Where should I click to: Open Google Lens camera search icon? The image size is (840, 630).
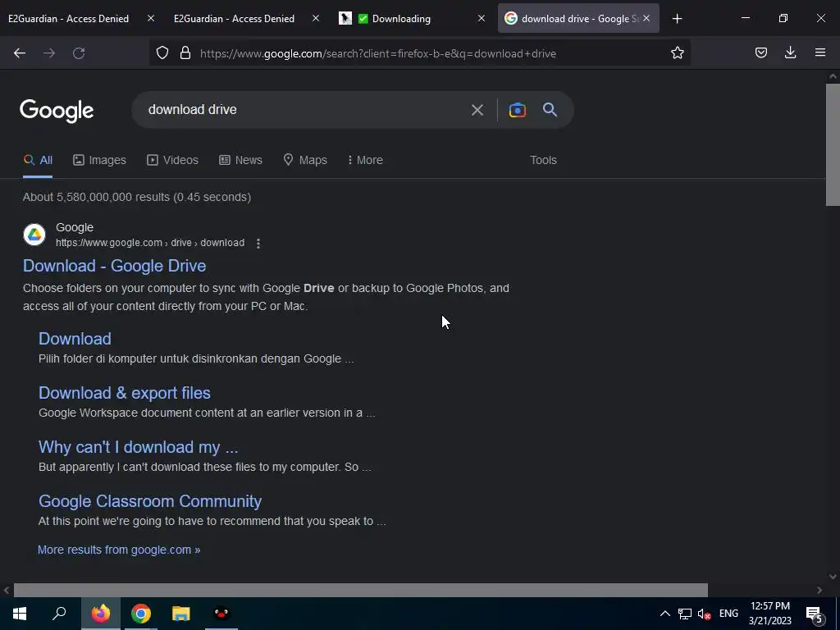click(x=517, y=110)
